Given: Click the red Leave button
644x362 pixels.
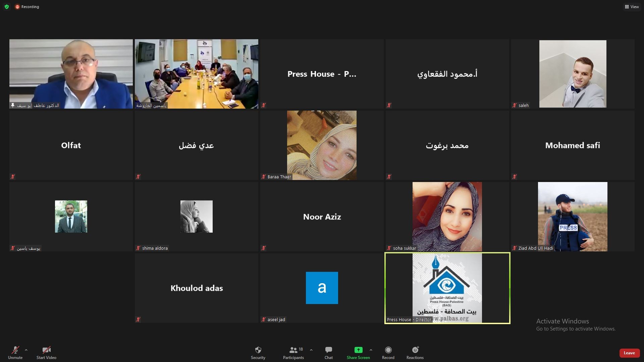Looking at the screenshot, I should click(x=629, y=353).
